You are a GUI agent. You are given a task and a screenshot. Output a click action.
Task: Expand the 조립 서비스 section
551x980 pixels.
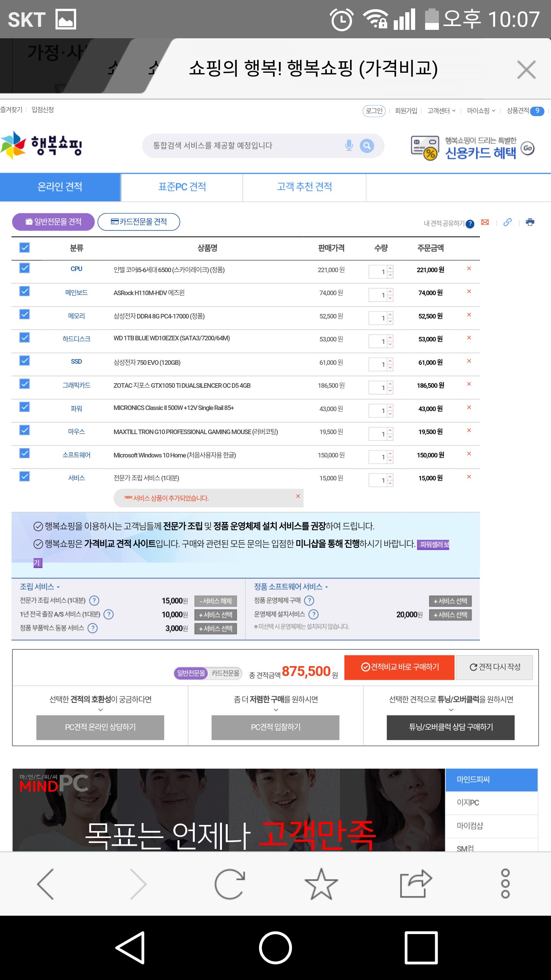(x=40, y=586)
